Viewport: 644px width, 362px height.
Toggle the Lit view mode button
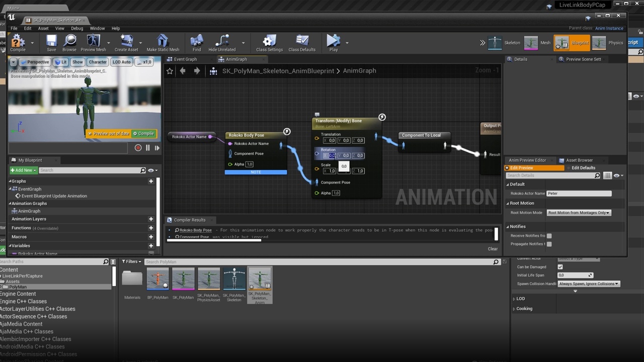tap(60, 62)
